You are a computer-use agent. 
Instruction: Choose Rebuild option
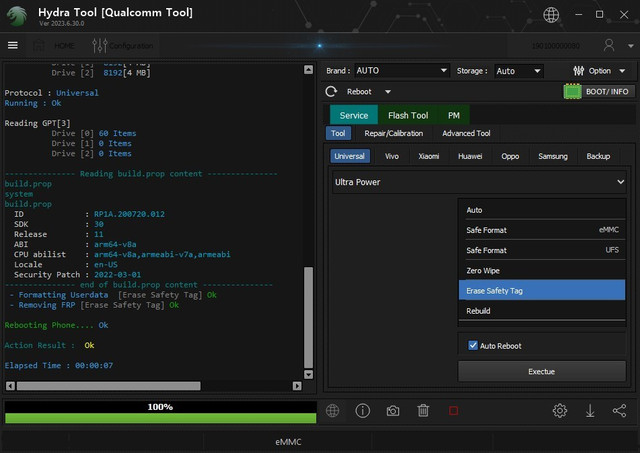[542, 311]
